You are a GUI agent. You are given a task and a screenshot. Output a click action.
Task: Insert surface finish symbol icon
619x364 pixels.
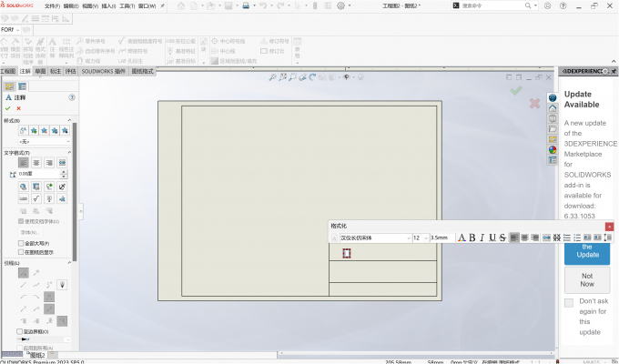[36, 198]
